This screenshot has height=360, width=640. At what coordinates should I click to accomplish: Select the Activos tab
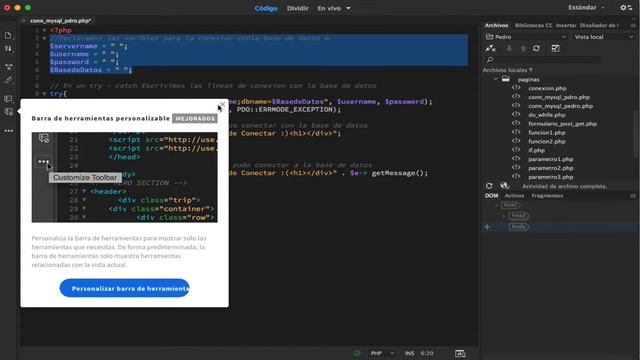pos(514,196)
